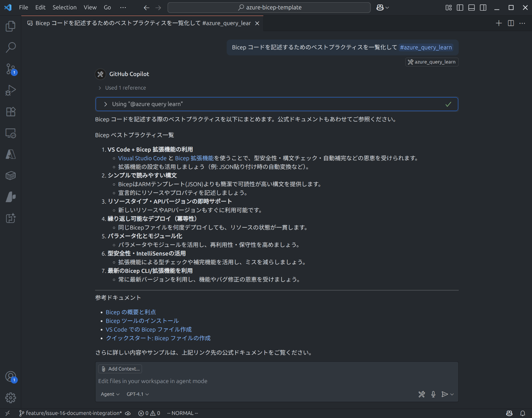Toggle the Primary Side Bar visibility
Image resolution: width=532 pixels, height=418 pixels.
coord(460,8)
